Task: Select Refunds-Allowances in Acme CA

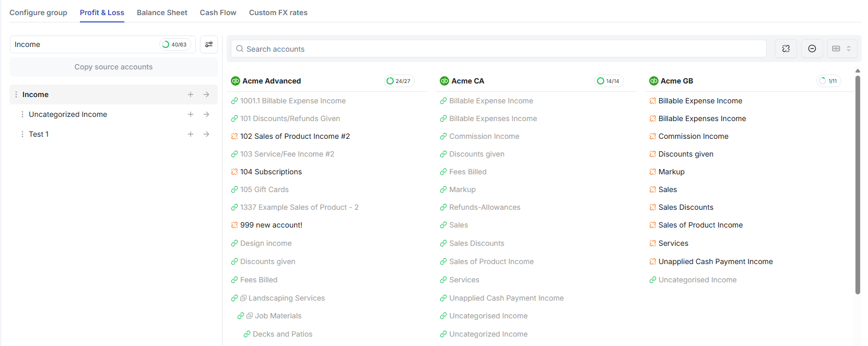Action: 485,207
